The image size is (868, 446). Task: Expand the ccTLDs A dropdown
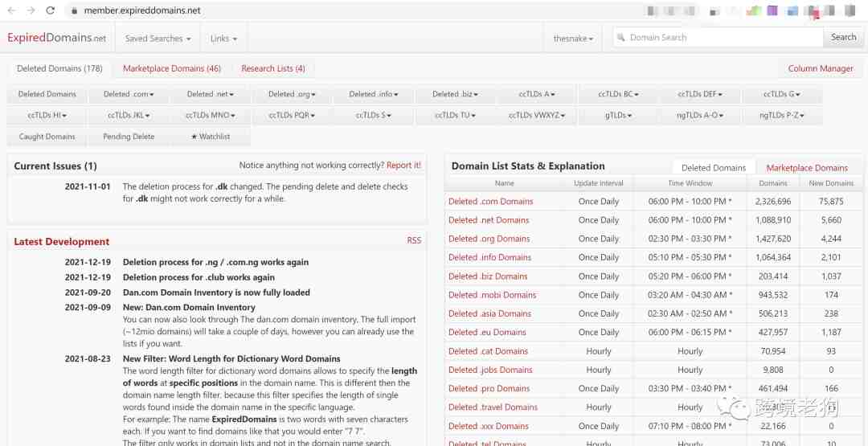tap(537, 94)
